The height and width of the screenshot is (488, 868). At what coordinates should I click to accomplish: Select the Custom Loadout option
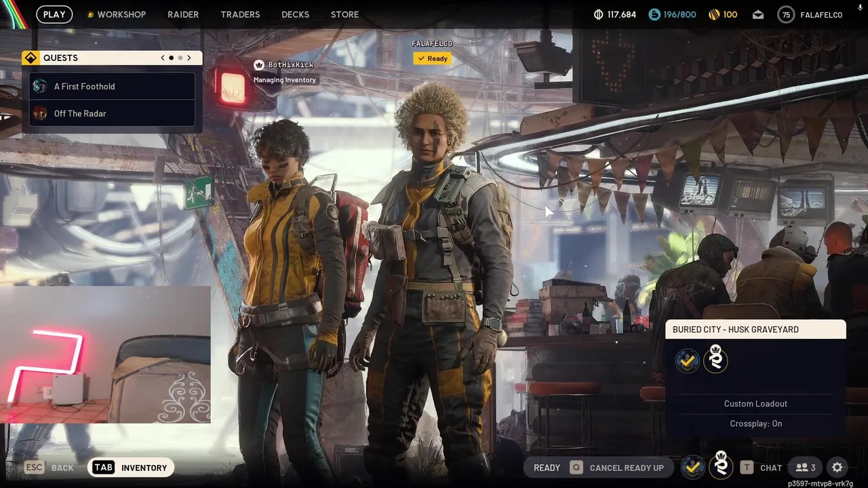[x=755, y=403]
